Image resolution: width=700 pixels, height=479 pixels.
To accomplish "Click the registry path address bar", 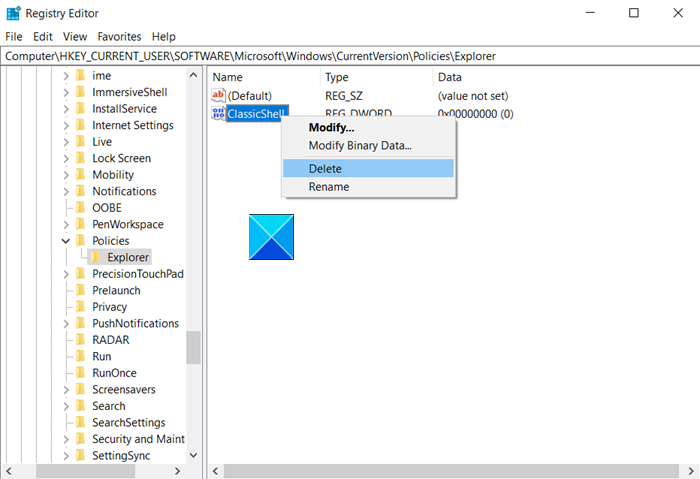I will 350,56.
